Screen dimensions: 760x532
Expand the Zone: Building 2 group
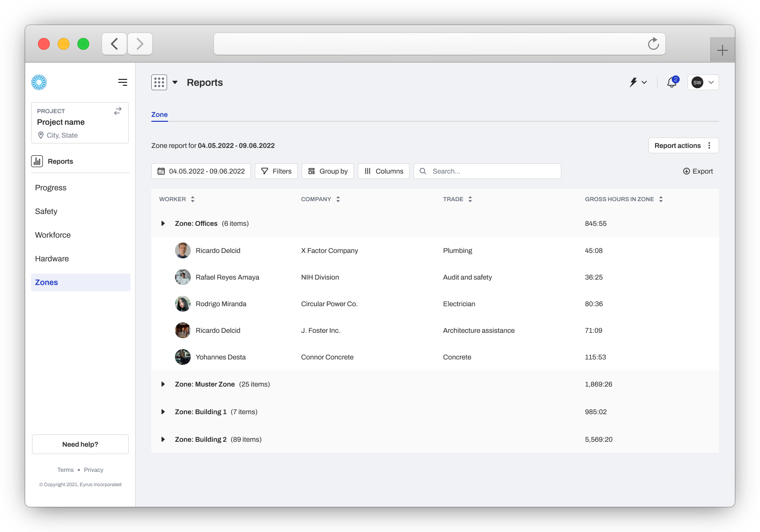coord(163,439)
